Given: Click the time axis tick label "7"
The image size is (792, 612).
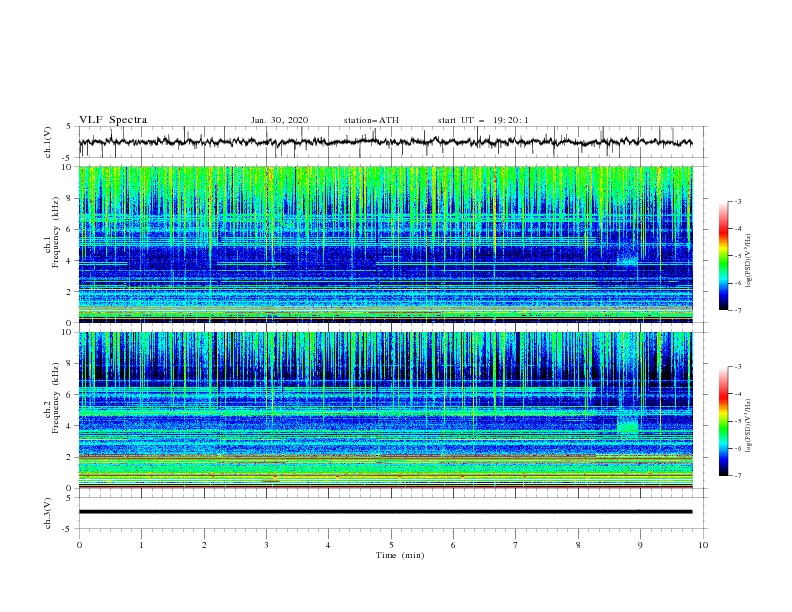Looking at the screenshot, I should [x=516, y=545].
